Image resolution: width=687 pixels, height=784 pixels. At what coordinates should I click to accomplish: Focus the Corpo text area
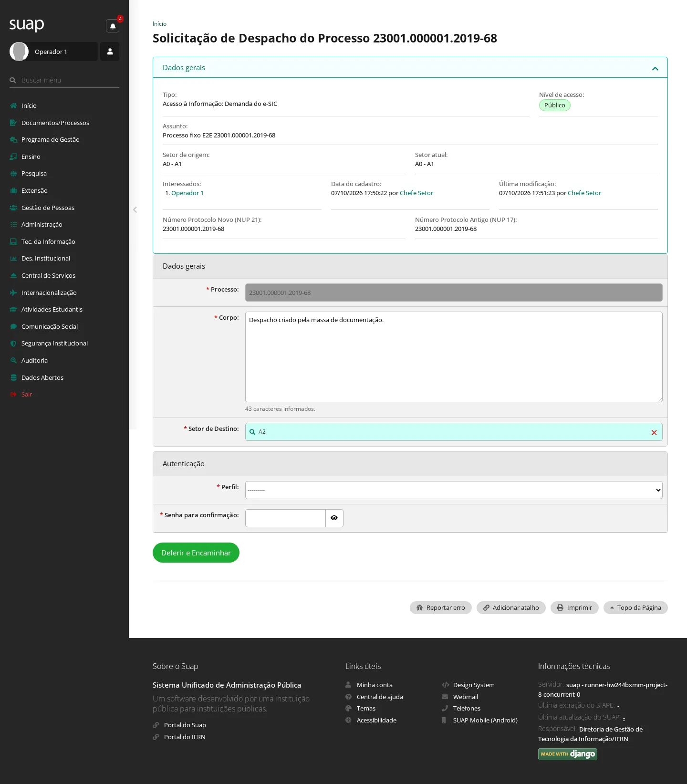(x=454, y=357)
